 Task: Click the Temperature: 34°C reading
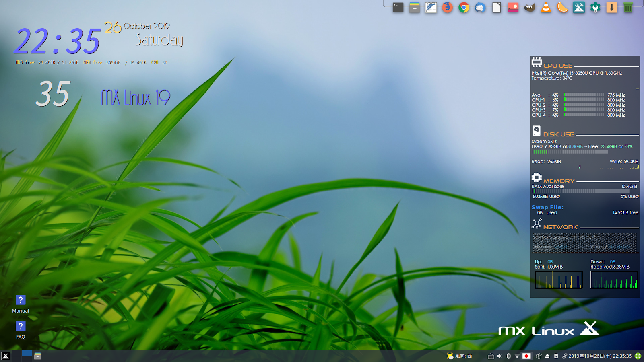coord(552,78)
